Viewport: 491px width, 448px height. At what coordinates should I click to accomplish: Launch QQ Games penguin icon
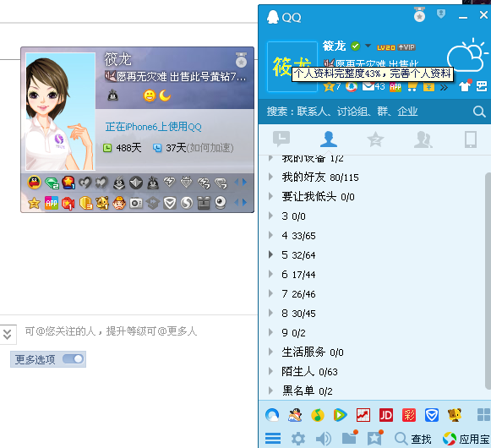tap(295, 415)
